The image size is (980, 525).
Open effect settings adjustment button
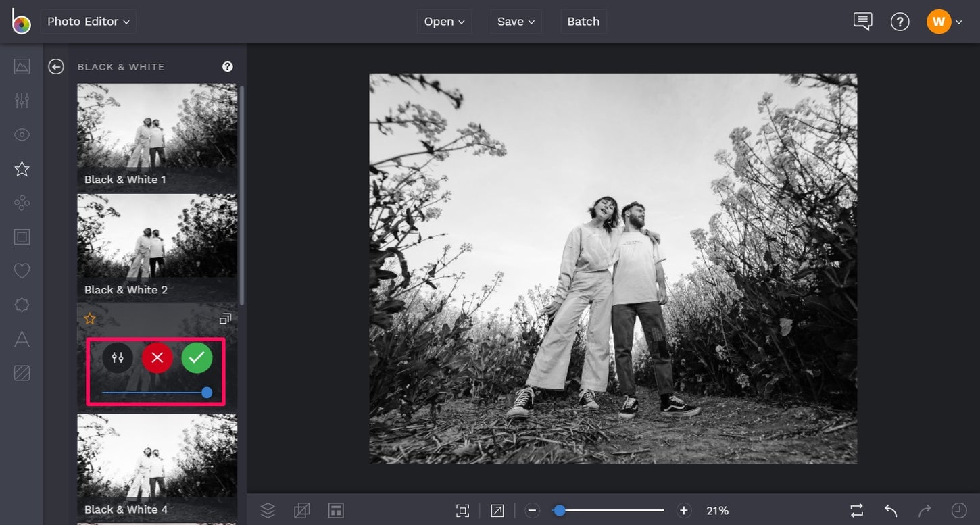pos(118,357)
